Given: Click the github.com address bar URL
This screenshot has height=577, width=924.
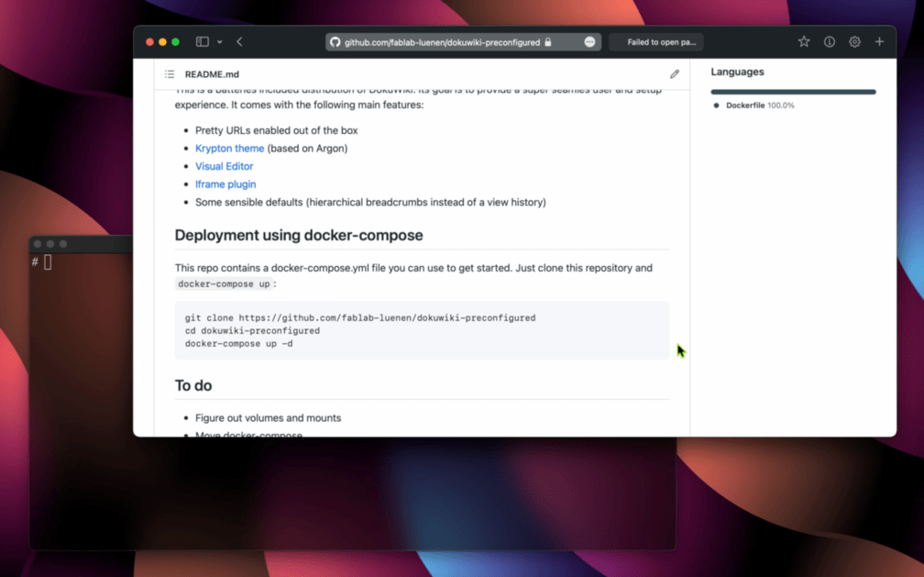Looking at the screenshot, I should pyautogui.click(x=442, y=42).
